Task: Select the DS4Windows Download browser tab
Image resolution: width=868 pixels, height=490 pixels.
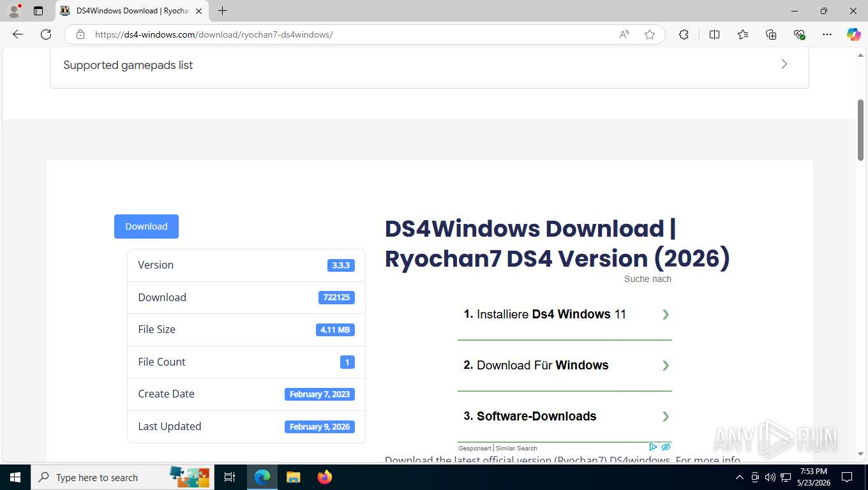Action: click(132, 11)
